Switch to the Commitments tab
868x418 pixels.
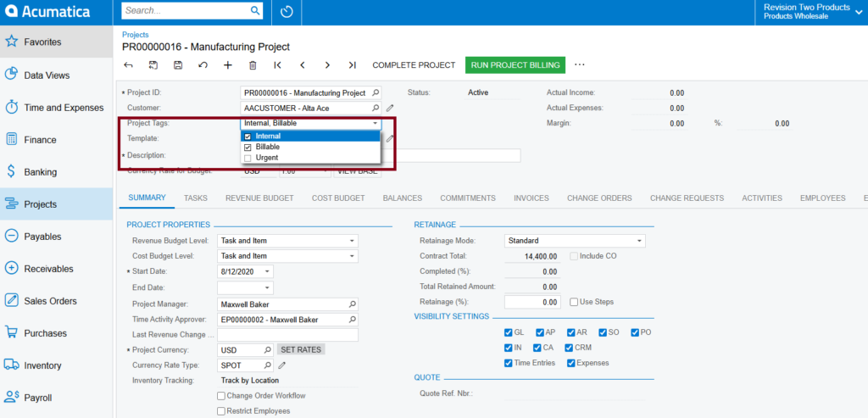tap(468, 198)
